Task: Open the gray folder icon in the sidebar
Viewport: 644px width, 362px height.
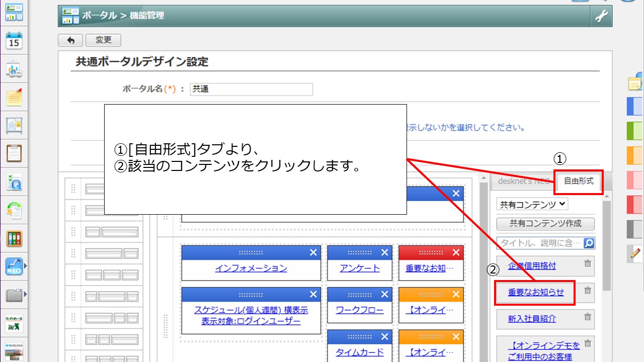Action: tap(14, 294)
